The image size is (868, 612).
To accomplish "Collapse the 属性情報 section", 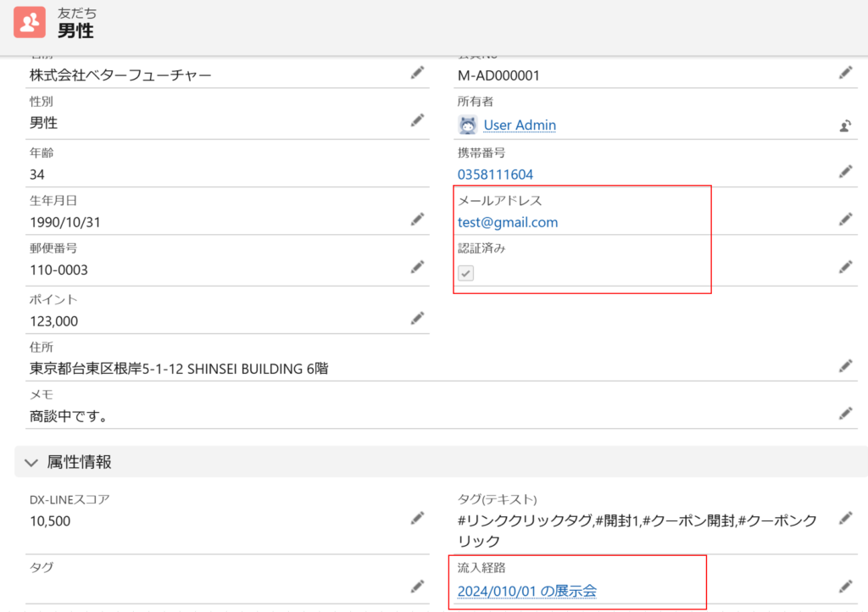I will 31,463.
